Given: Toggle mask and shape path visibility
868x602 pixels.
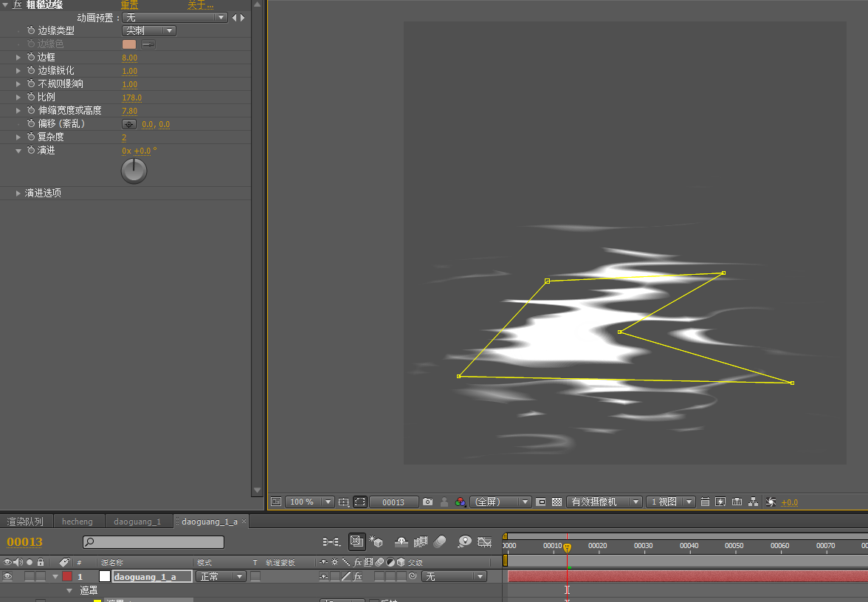Looking at the screenshot, I should (x=360, y=502).
